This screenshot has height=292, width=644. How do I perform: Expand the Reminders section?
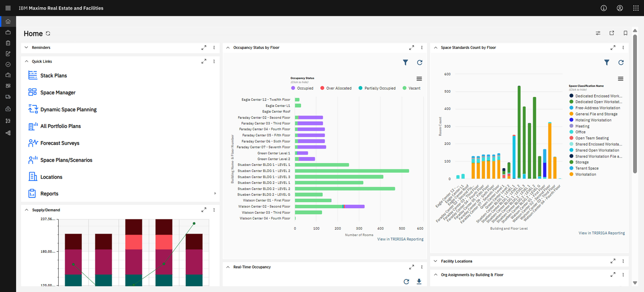tap(26, 47)
